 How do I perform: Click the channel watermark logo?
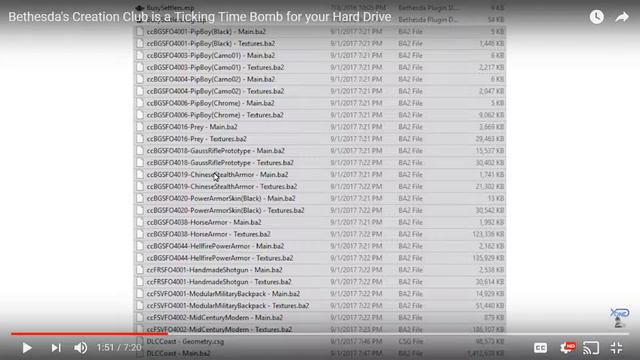coord(619,318)
